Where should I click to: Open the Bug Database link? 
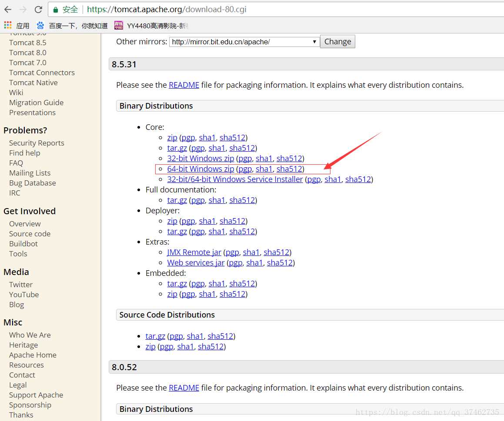pos(33,183)
